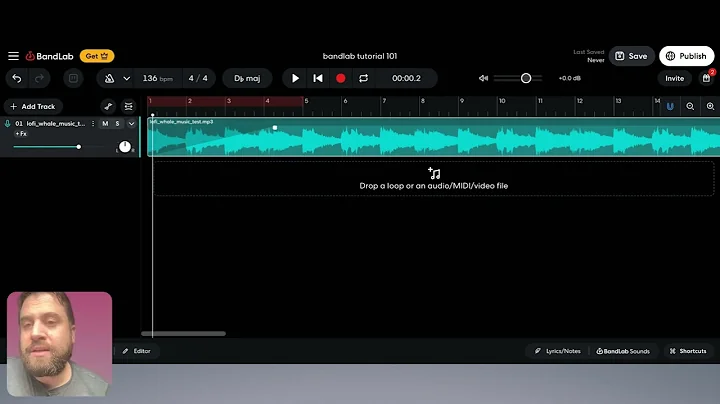This screenshot has width=720, height=404.
Task: Click the webcam video thumbnail
Action: pos(59,344)
